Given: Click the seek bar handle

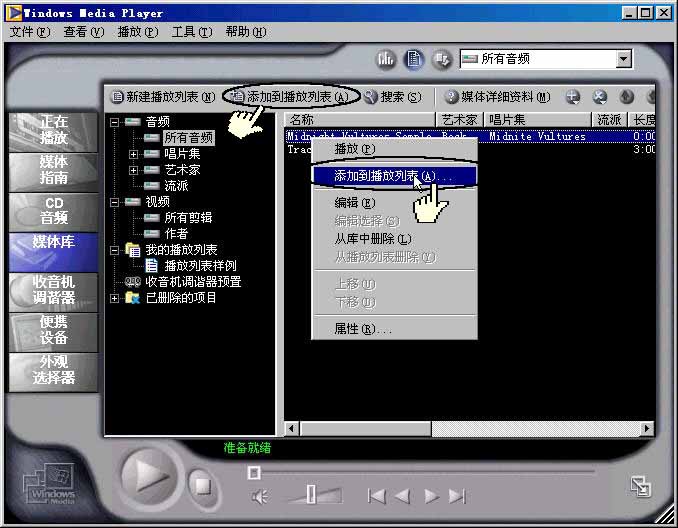Looking at the screenshot, I should click(x=254, y=473).
